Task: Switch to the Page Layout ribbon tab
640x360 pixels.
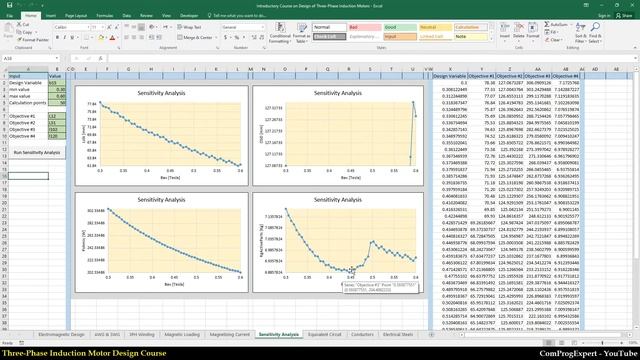Action: coord(76,16)
